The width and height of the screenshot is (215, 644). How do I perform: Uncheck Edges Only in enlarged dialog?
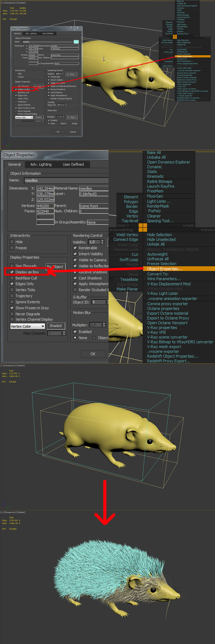(12, 284)
